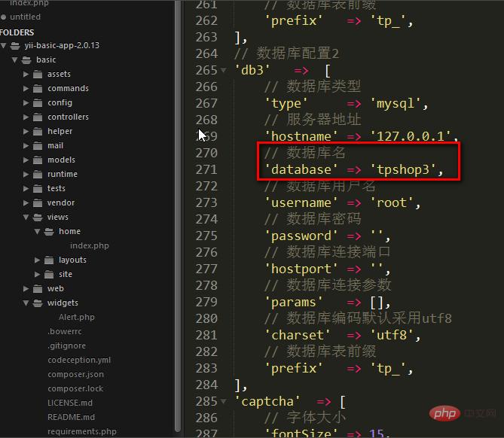The height and width of the screenshot is (438, 504).
Task: Click the models folder icon
Action: coord(38,160)
